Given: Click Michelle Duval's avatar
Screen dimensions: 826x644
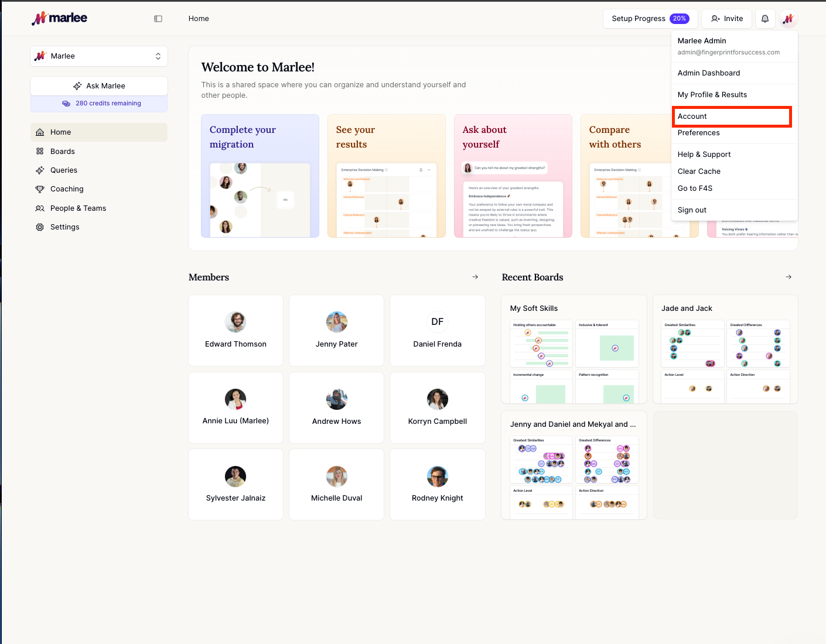Looking at the screenshot, I should tap(337, 477).
